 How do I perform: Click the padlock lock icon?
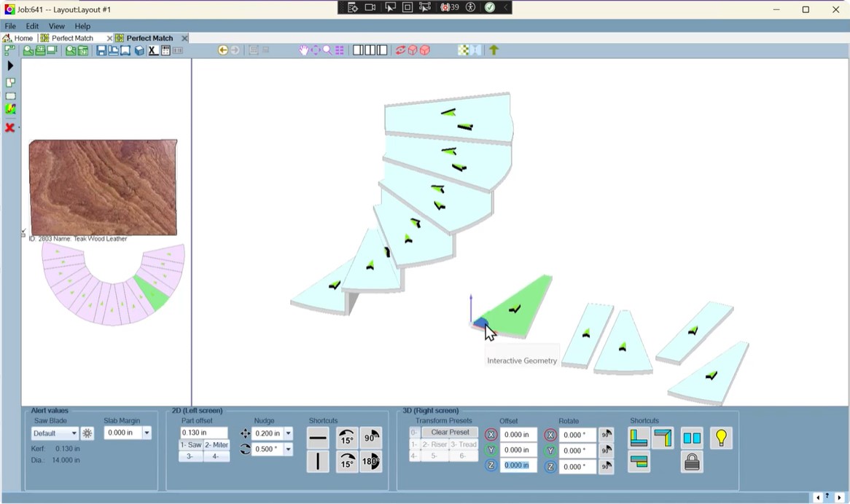pos(692,462)
